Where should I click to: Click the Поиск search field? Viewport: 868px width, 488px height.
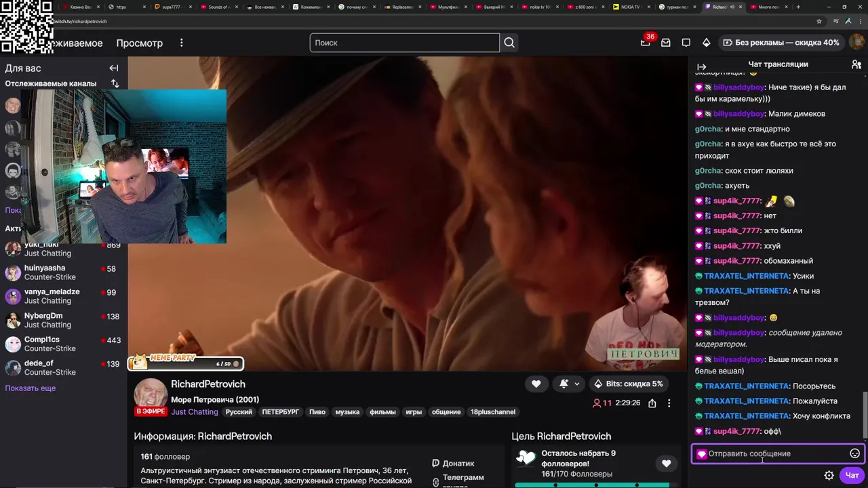point(405,43)
